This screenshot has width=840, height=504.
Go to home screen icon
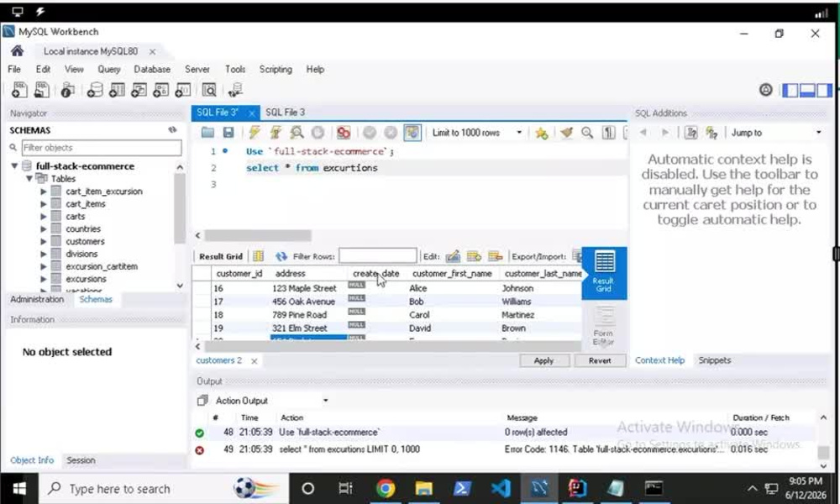pos(17,51)
